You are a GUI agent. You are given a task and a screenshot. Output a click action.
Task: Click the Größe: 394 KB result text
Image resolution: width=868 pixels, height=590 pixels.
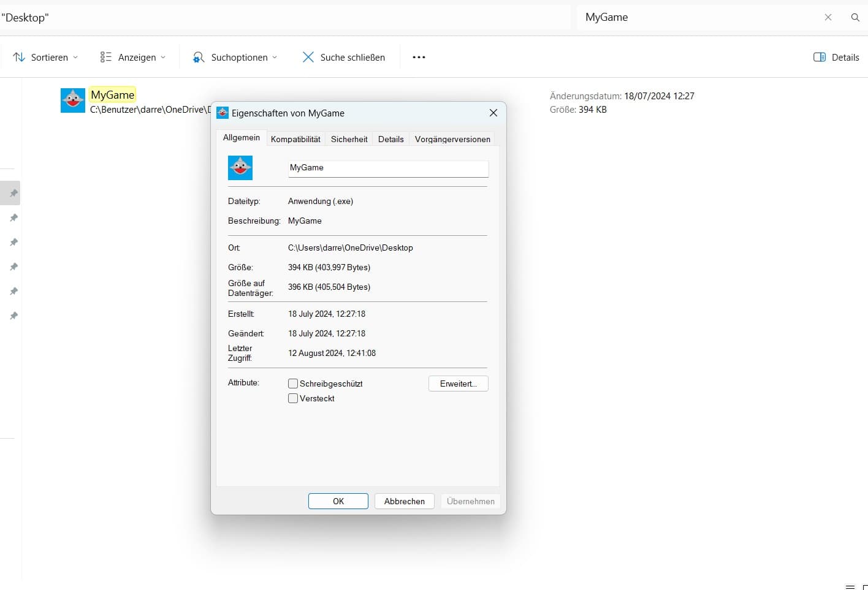pyautogui.click(x=578, y=110)
